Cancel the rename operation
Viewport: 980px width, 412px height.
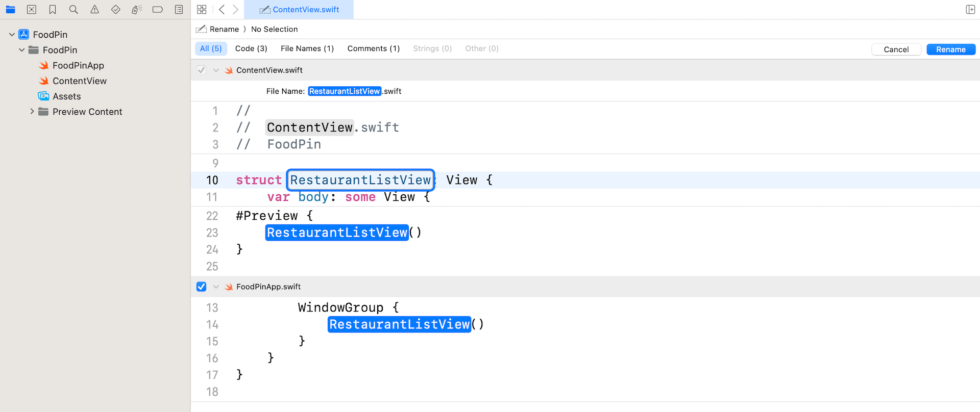896,49
